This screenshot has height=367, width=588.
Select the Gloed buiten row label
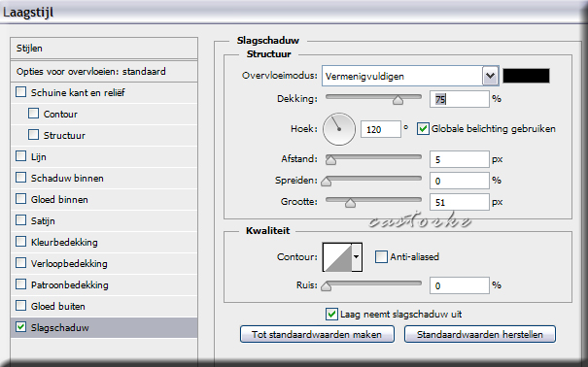tap(57, 307)
